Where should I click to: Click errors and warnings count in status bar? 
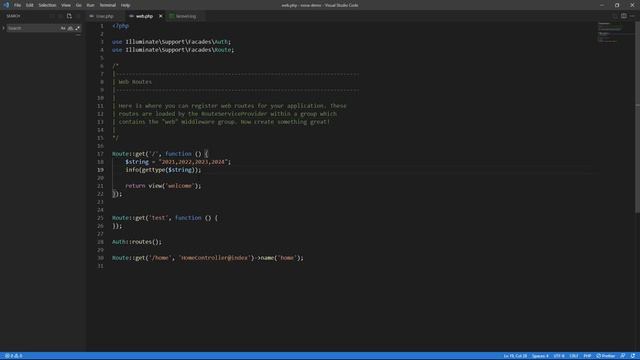(x=13, y=356)
